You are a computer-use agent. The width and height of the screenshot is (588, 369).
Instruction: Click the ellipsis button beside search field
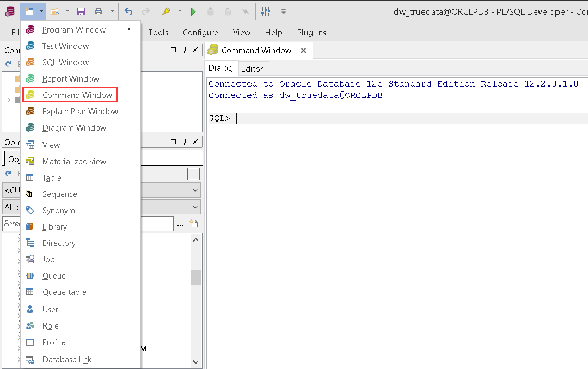[x=180, y=224]
